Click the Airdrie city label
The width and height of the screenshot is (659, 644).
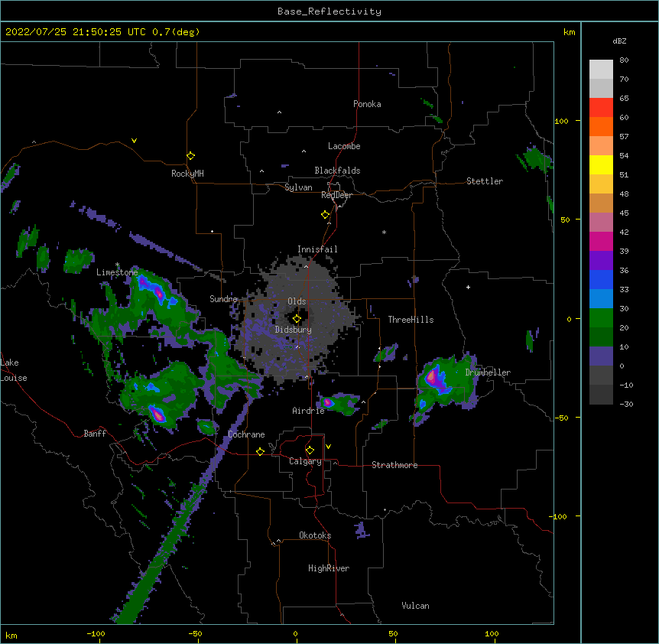click(x=309, y=411)
